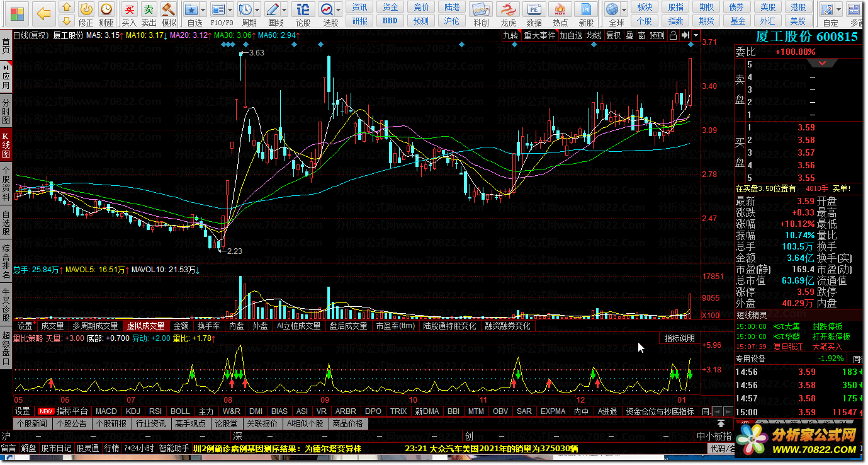Image resolution: width=868 pixels, height=465 pixels.
Task: Expand the 自选 dropdown arrow
Action: (204, 10)
